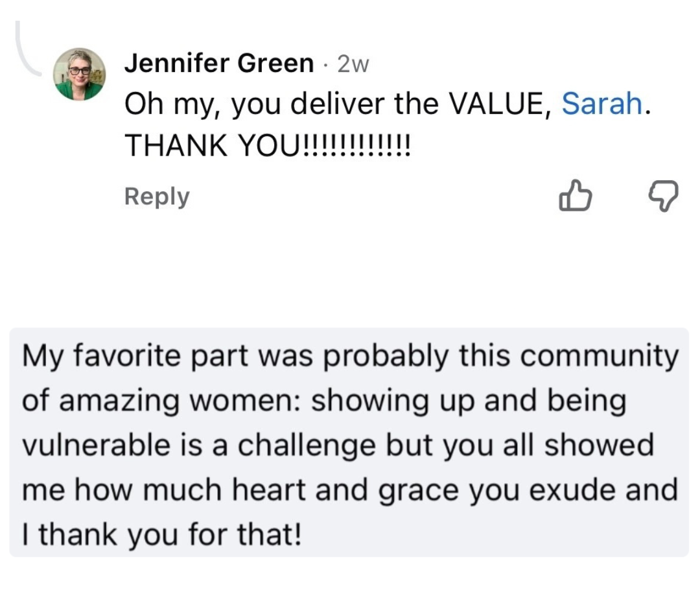The width and height of the screenshot is (700, 590).
Task: Click the Jennifer Green commenter name
Action: tap(218, 64)
